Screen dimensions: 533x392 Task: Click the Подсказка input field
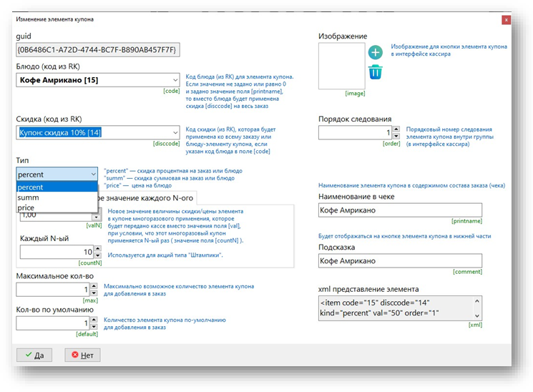point(399,261)
